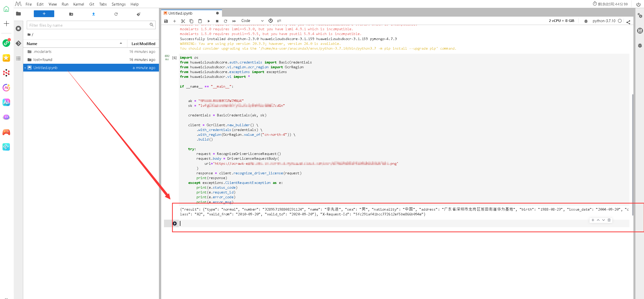Click the Filter files by name field
The image size is (644, 299).
(88, 25)
